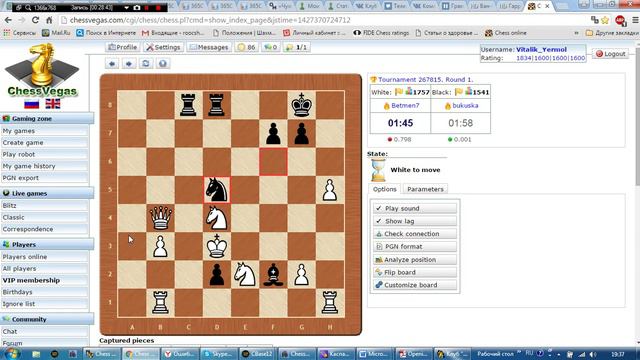This screenshot has width=640, height=360.
Task: Select the white pawn on h5
Action: pos(330,189)
